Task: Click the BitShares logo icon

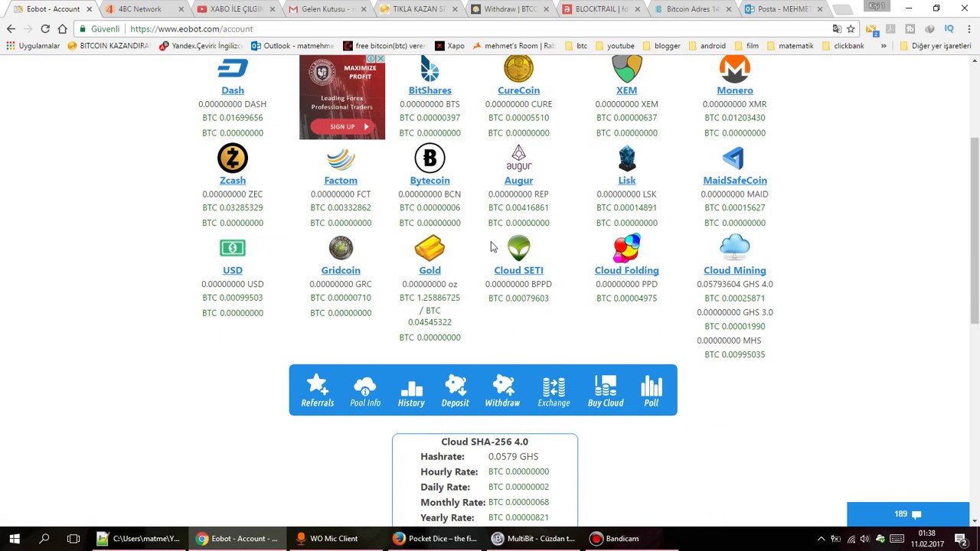Action: [430, 69]
